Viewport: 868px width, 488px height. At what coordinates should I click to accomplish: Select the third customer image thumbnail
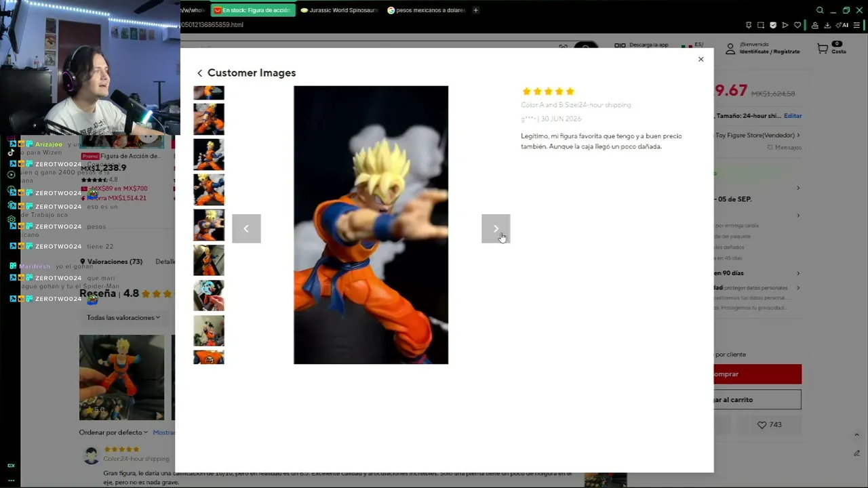(209, 154)
